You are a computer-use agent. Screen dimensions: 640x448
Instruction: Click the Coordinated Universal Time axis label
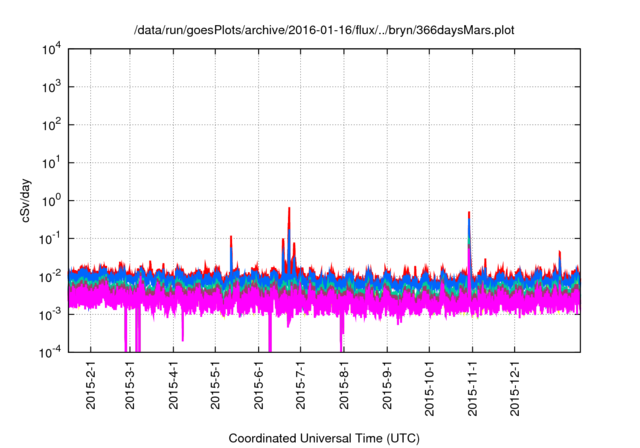[x=324, y=438]
